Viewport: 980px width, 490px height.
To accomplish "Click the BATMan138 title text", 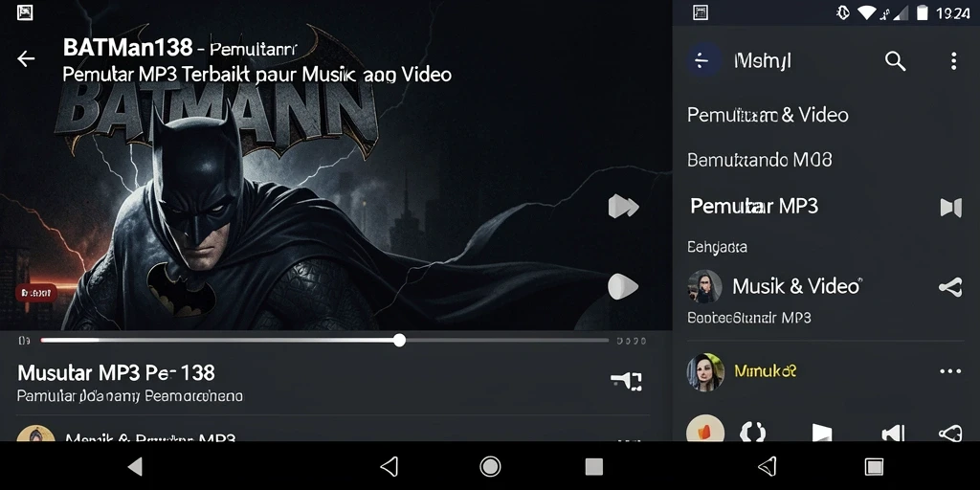I will coord(128,48).
